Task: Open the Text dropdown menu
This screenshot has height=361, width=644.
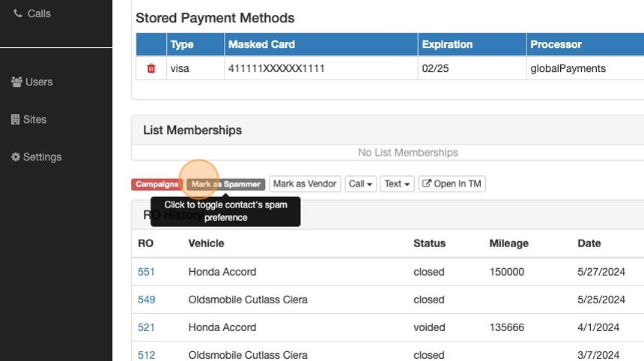Action: (397, 183)
